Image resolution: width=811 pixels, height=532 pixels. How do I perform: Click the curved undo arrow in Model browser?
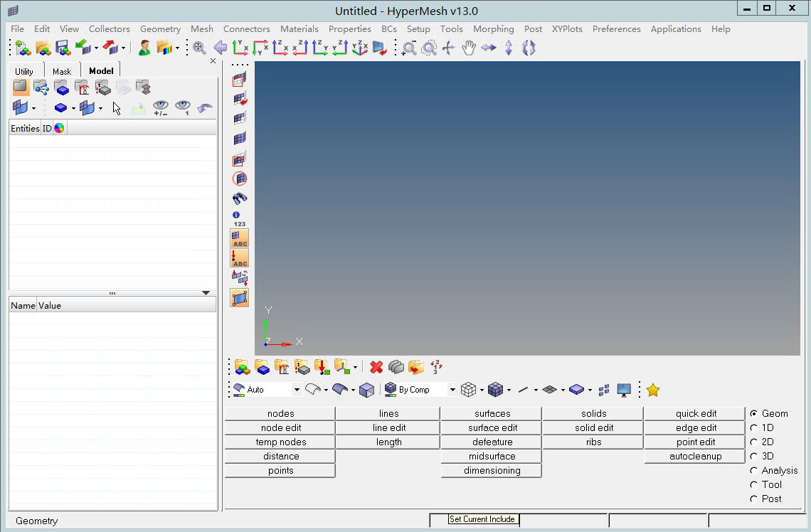click(205, 107)
